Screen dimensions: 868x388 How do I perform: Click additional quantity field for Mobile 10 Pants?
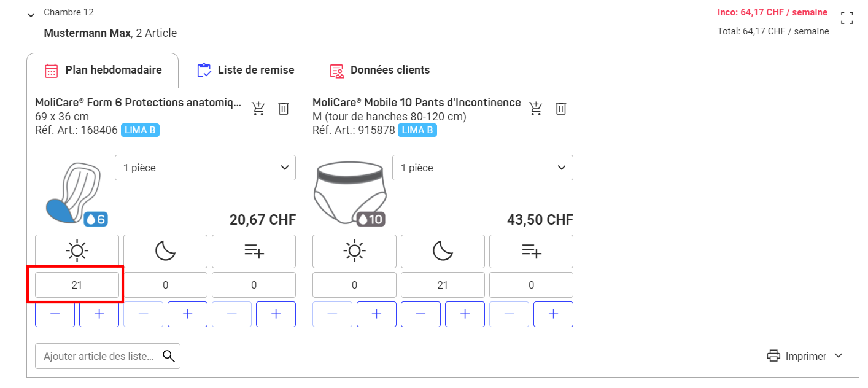[531, 285]
